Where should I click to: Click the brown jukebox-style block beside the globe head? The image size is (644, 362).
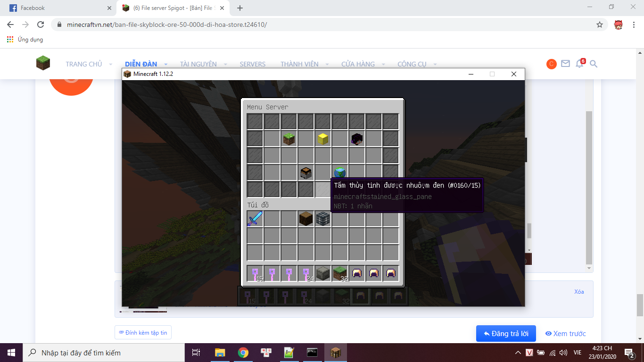(306, 173)
